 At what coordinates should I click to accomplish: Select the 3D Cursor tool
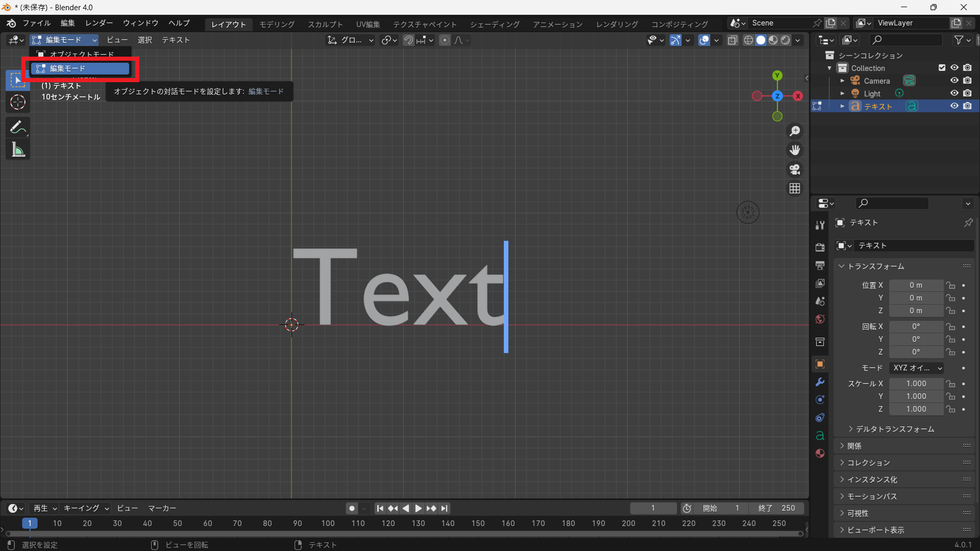click(18, 103)
